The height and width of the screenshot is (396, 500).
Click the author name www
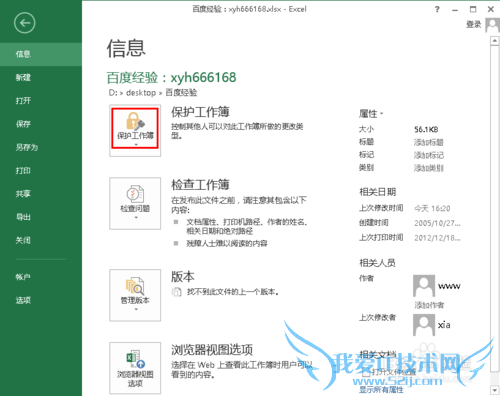tap(449, 286)
